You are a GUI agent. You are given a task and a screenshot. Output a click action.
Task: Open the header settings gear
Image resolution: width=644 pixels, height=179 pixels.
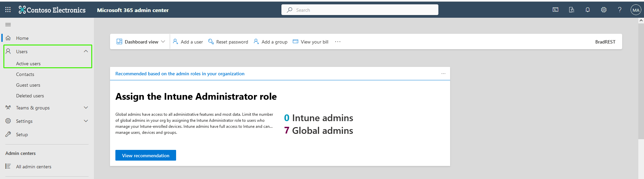point(604,10)
